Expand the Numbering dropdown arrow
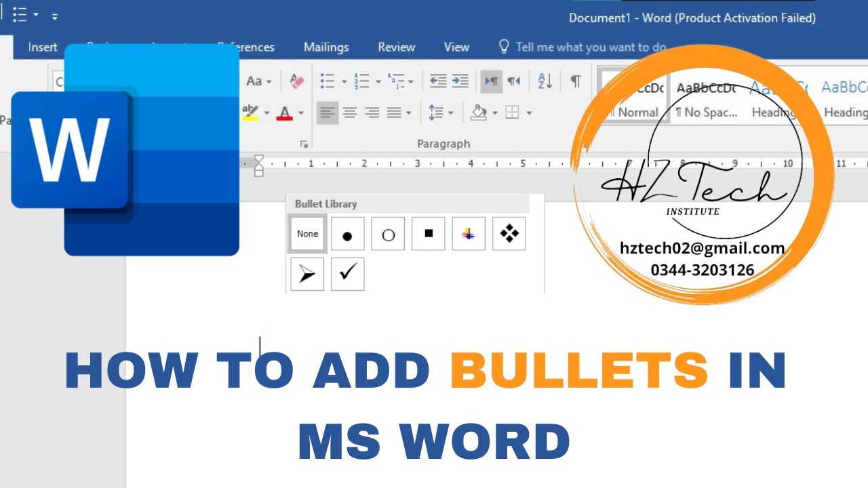This screenshot has height=488, width=868. tap(378, 82)
